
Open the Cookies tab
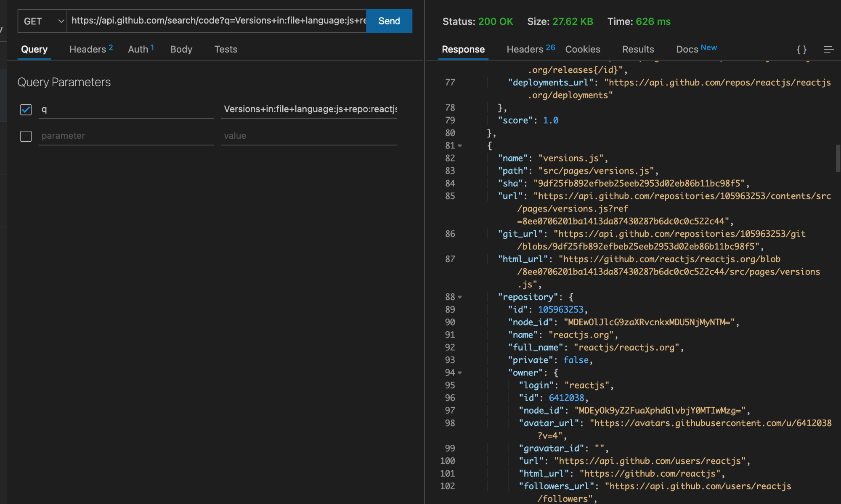(x=583, y=50)
